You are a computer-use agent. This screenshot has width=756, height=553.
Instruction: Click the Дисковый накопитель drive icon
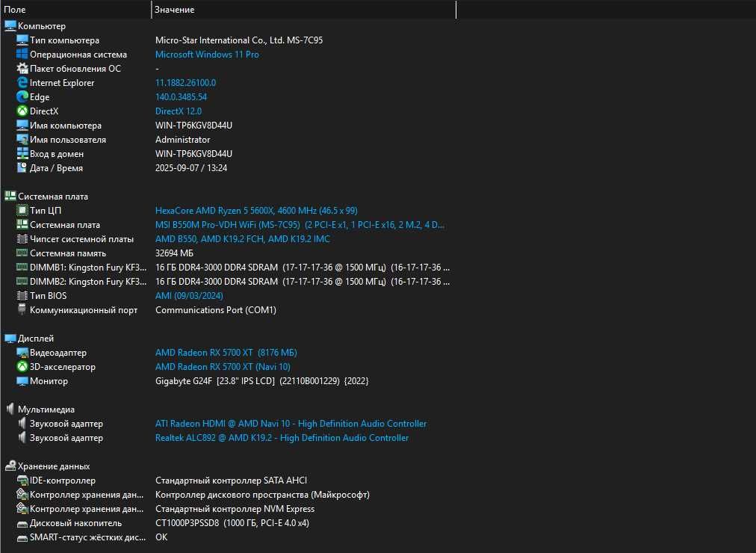tap(22, 524)
